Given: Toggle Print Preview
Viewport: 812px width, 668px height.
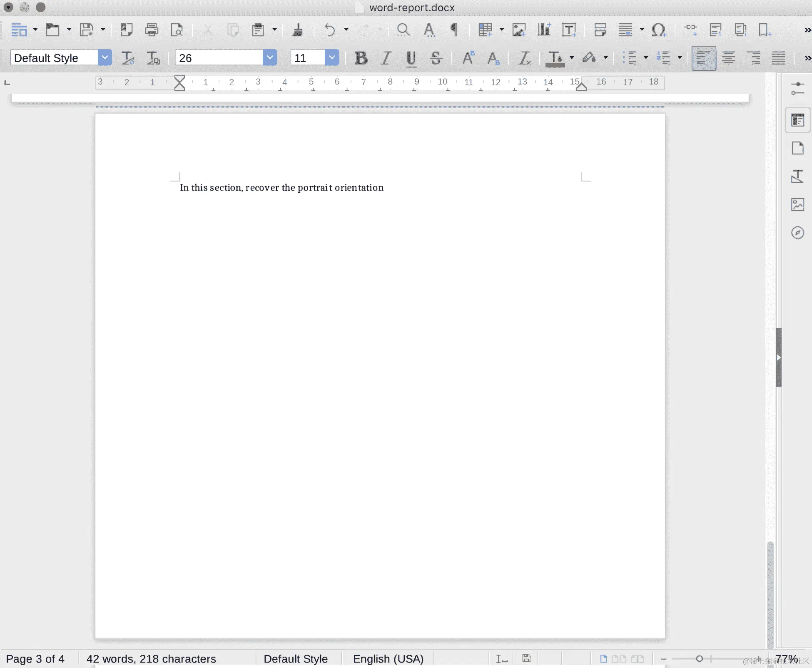Looking at the screenshot, I should coord(177,30).
